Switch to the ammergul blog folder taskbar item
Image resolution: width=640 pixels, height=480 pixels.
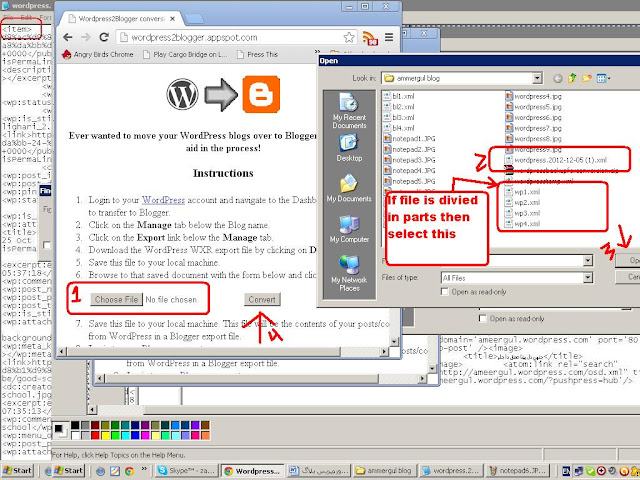click(x=384, y=471)
